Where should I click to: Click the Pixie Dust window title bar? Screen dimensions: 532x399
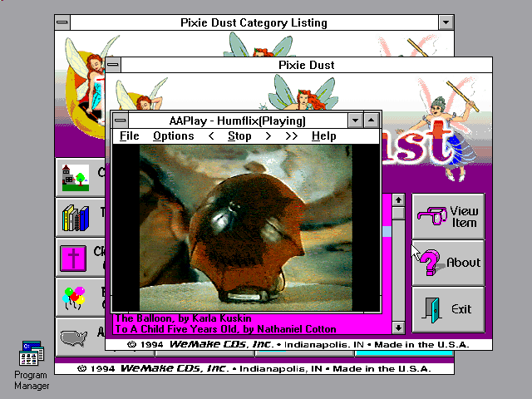click(307, 65)
